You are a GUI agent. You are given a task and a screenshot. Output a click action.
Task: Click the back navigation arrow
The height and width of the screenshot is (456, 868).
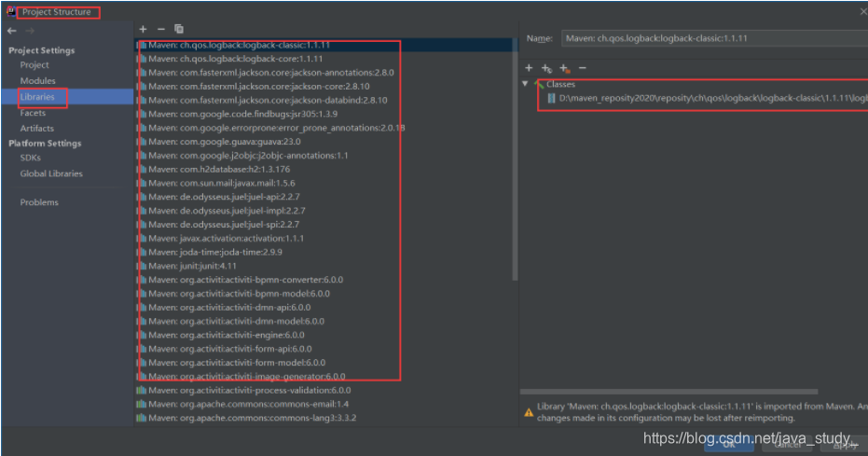(x=11, y=31)
